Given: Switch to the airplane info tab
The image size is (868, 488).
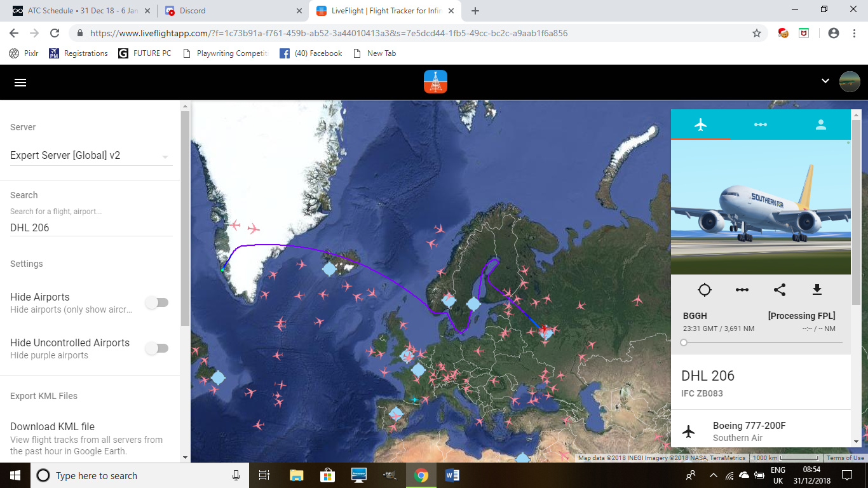Looking at the screenshot, I should coord(700,125).
